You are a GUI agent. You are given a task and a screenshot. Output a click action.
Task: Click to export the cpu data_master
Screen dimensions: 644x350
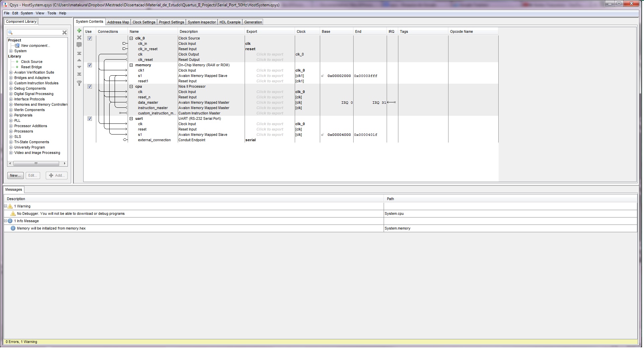click(x=270, y=103)
